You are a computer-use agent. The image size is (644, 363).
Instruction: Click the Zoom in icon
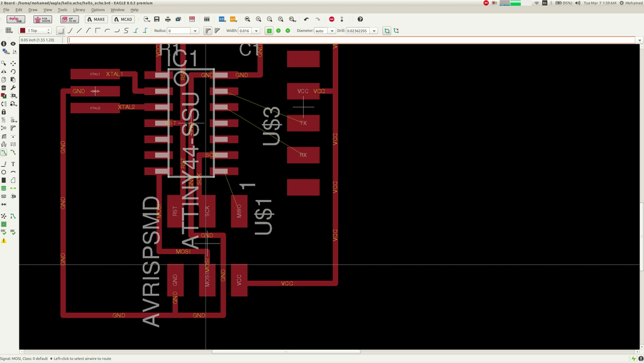[x=258, y=20]
